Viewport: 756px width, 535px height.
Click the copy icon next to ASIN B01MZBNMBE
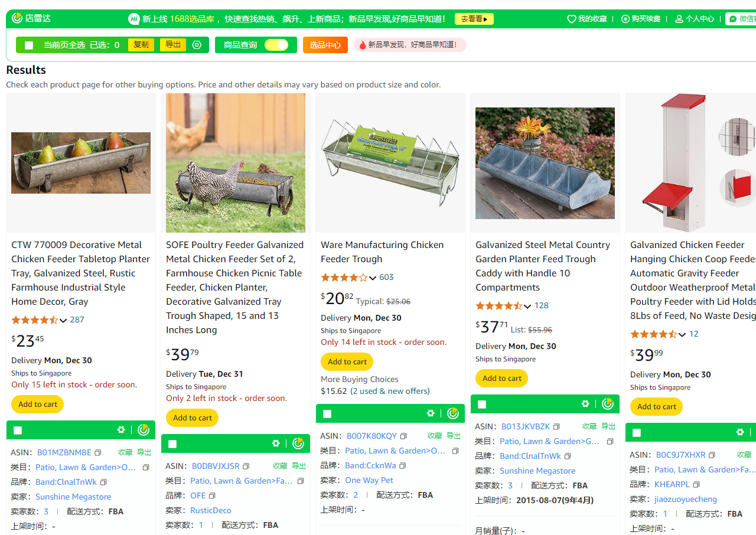point(96,453)
